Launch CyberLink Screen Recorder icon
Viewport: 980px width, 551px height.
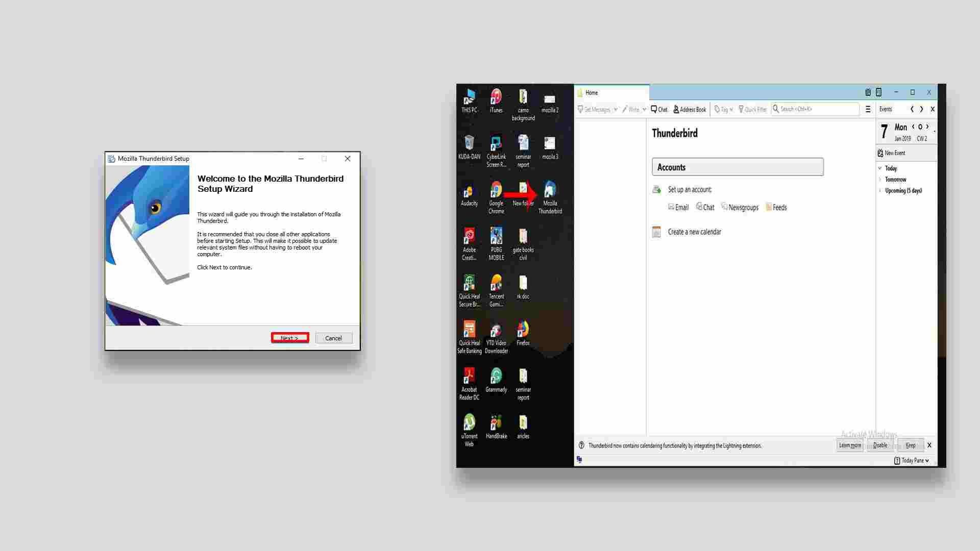tap(496, 151)
